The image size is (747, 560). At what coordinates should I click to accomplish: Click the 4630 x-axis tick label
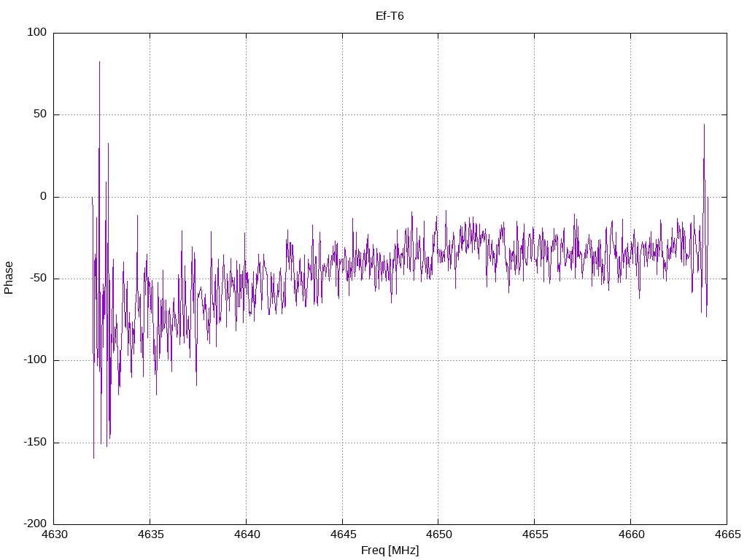tap(55, 534)
